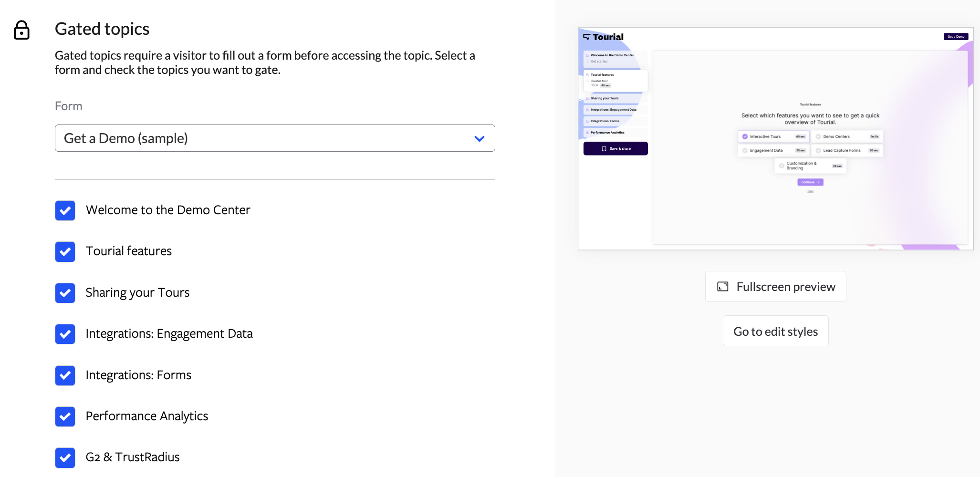Click the Skip link in the preview
This screenshot has width=980, height=477.
coord(810,192)
